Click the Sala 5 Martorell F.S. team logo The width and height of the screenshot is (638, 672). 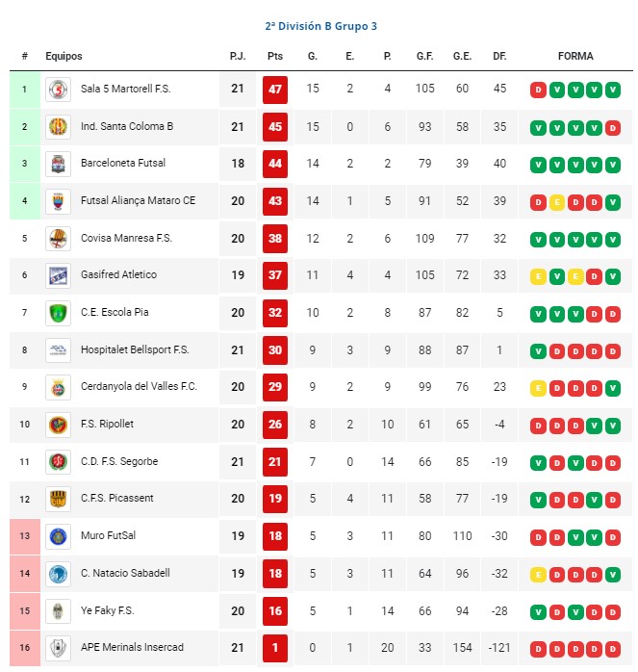pyautogui.click(x=59, y=90)
